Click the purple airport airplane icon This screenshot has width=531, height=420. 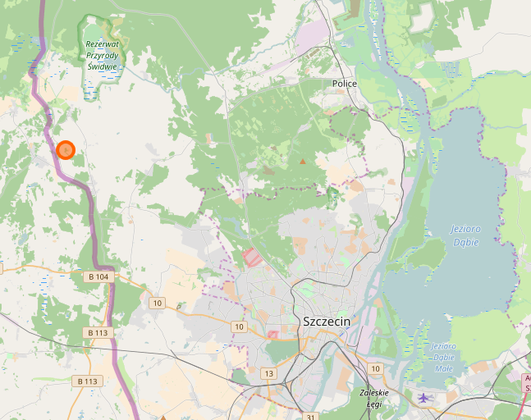[x=423, y=398]
